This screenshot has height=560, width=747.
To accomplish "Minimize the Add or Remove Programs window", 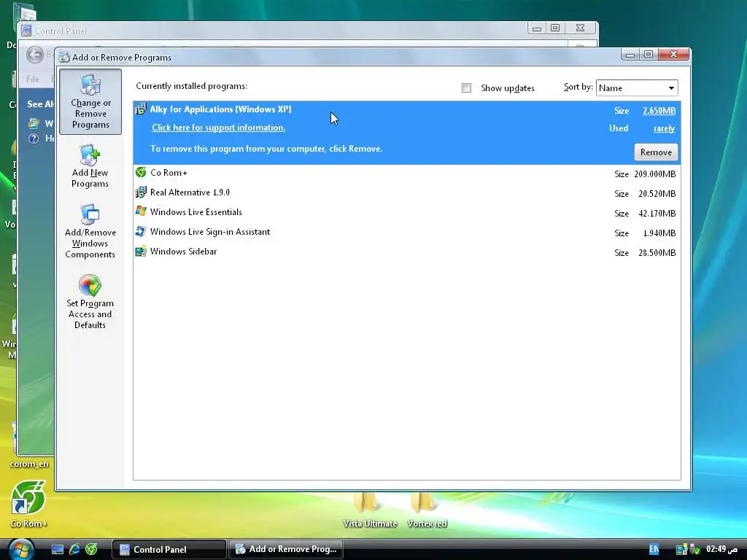I will [x=630, y=54].
